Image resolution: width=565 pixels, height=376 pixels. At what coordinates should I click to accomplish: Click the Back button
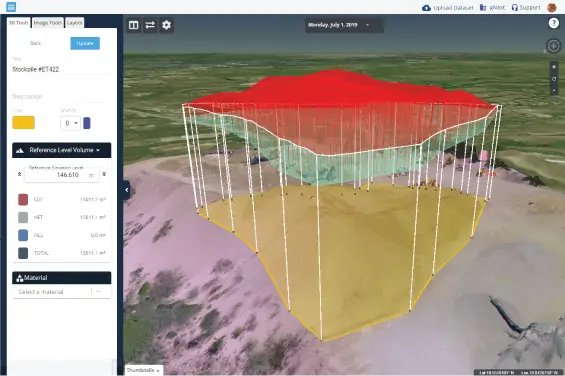pos(36,43)
